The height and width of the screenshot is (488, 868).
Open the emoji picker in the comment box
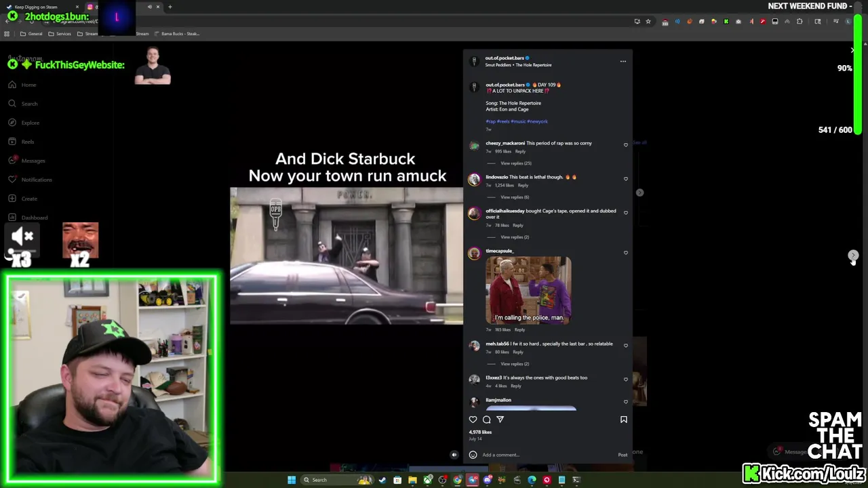pyautogui.click(x=473, y=455)
